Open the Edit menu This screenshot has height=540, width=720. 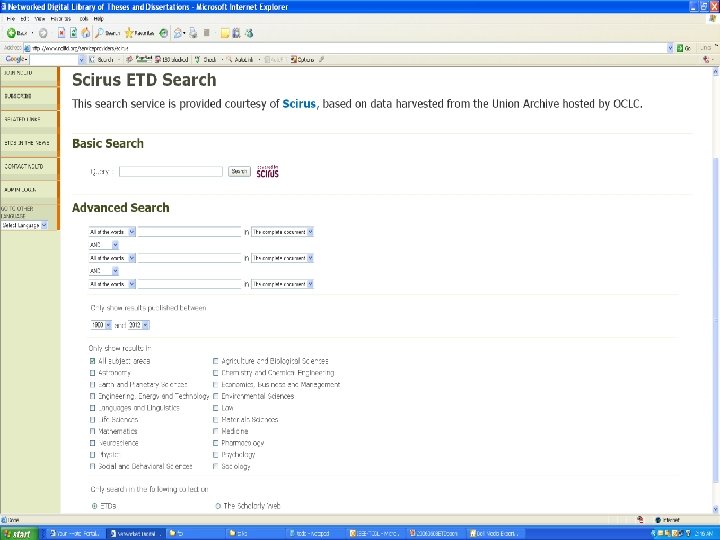coord(24,19)
